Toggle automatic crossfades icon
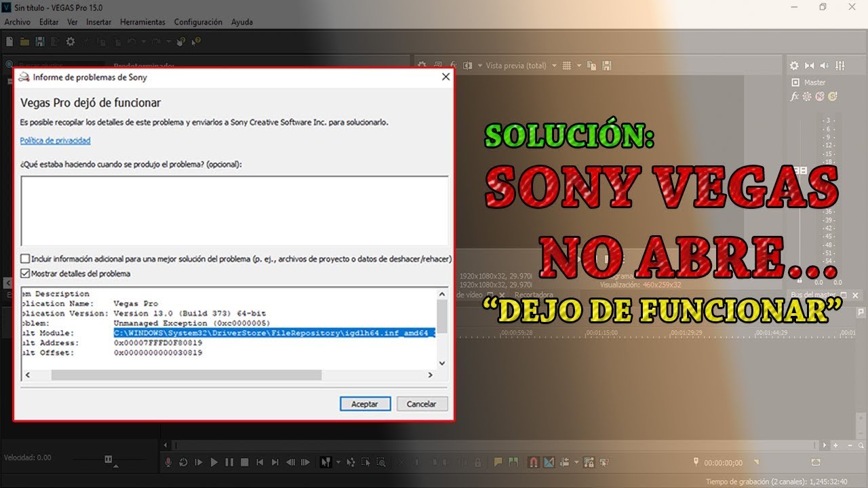The width and height of the screenshot is (868, 488). 549,462
